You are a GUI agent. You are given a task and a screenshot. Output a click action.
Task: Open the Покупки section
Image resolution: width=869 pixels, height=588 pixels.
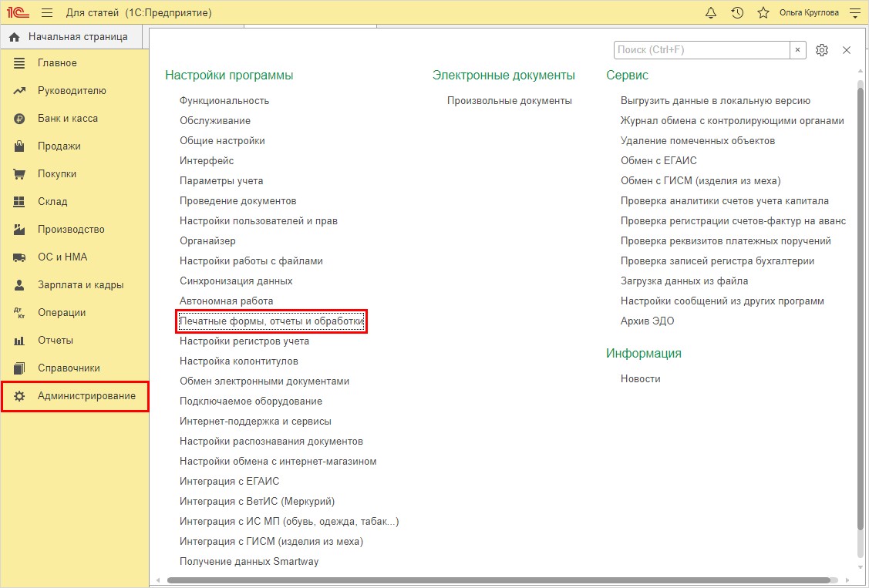tap(56, 174)
